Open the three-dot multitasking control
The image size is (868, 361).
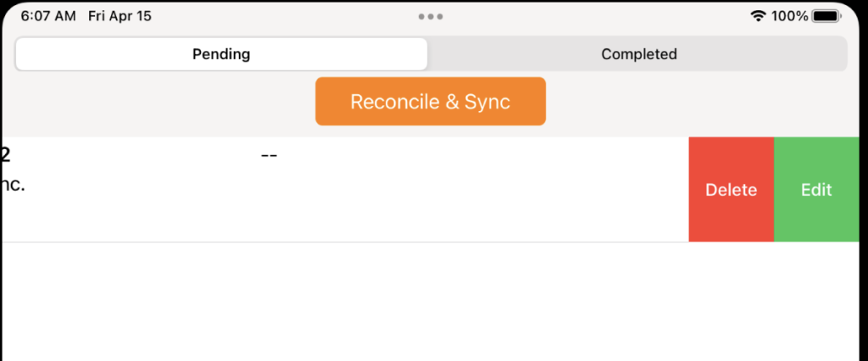coord(430,17)
